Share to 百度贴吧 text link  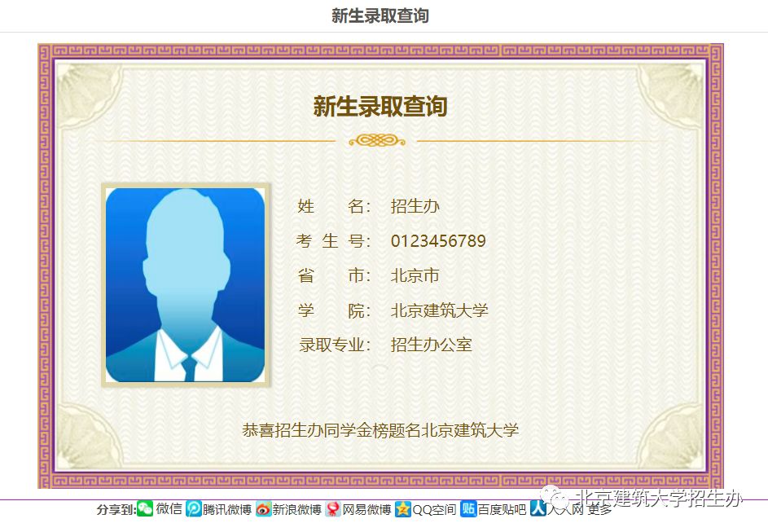502,509
